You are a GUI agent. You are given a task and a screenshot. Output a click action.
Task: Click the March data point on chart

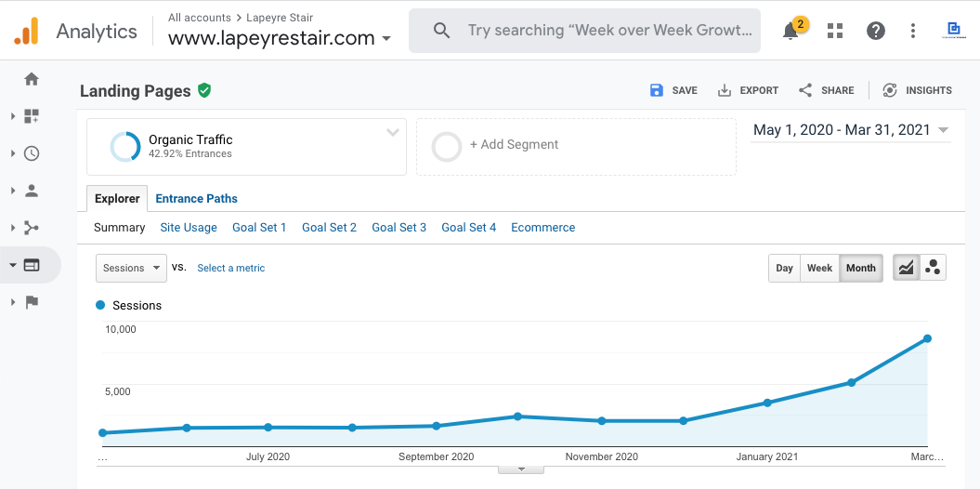click(927, 338)
